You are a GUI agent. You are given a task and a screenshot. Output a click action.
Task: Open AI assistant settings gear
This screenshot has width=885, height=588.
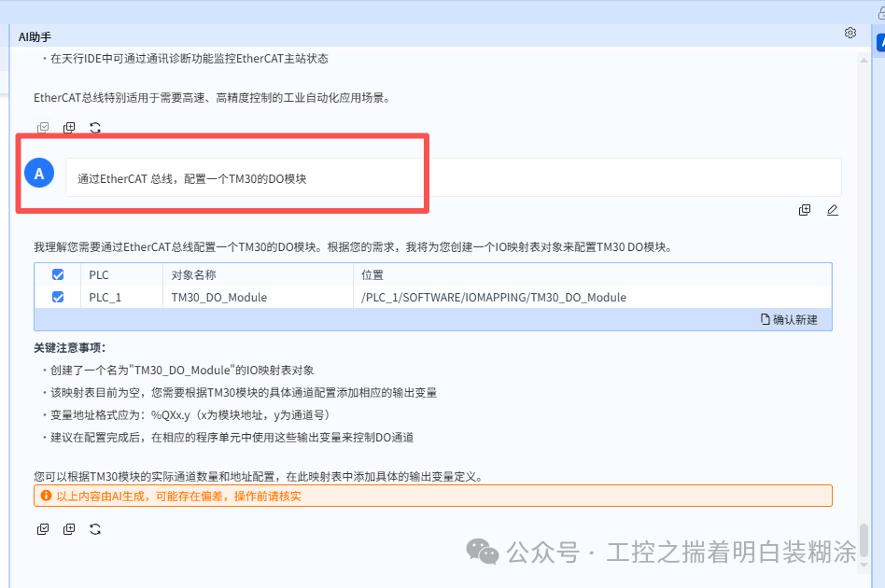(850, 33)
